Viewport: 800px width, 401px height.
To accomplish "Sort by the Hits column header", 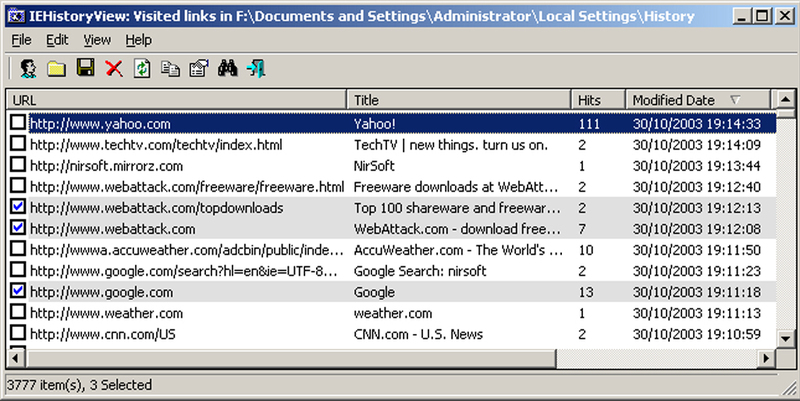I will coord(598,100).
